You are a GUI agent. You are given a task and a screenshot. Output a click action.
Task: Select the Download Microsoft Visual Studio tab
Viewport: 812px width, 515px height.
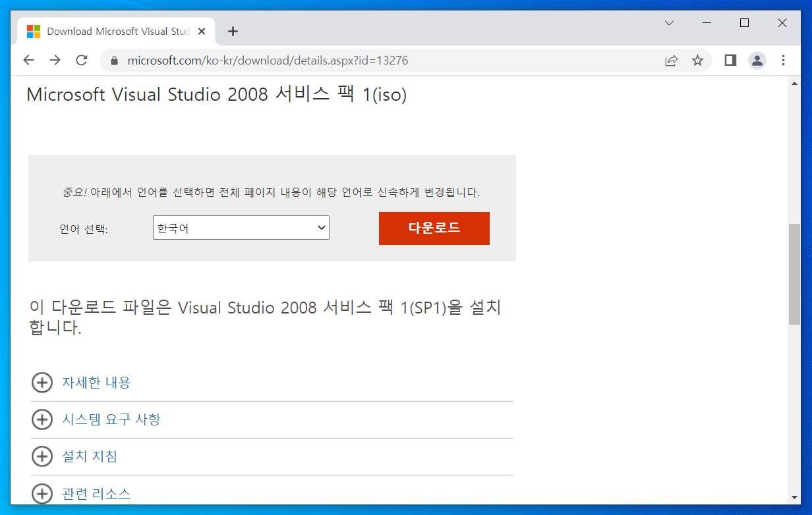pyautogui.click(x=117, y=31)
